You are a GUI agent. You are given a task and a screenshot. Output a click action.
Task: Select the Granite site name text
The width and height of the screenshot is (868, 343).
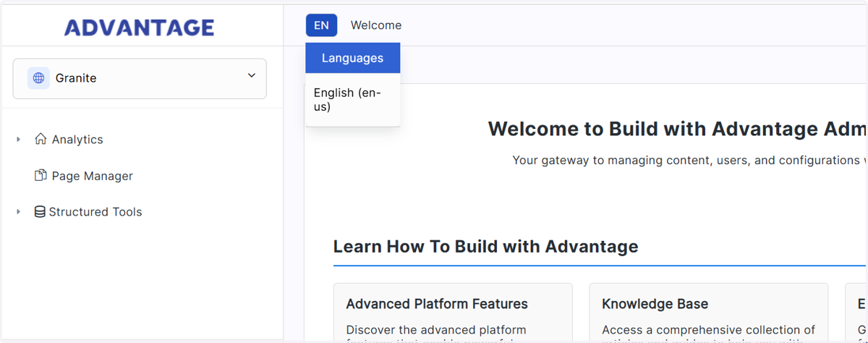(76, 78)
